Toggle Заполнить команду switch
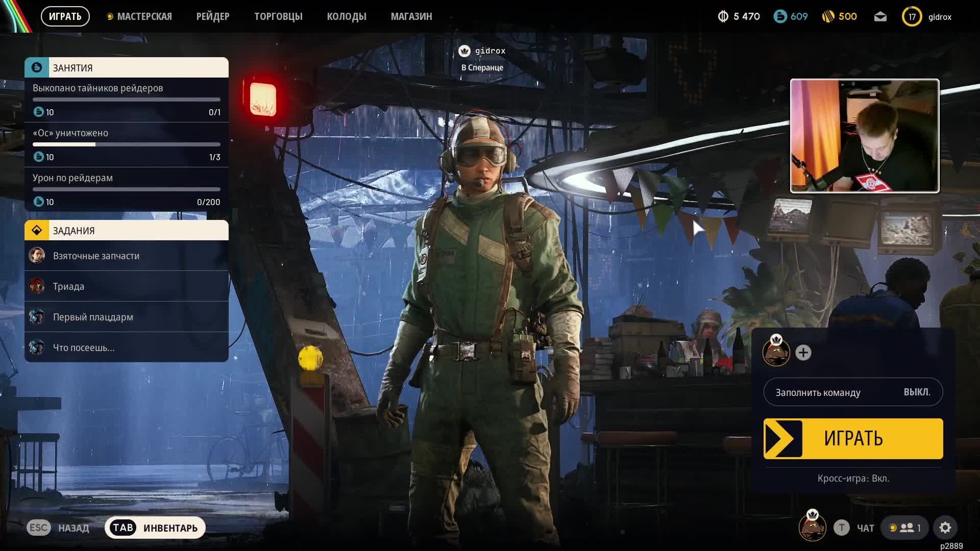This screenshot has height=551, width=980. pos(853,392)
